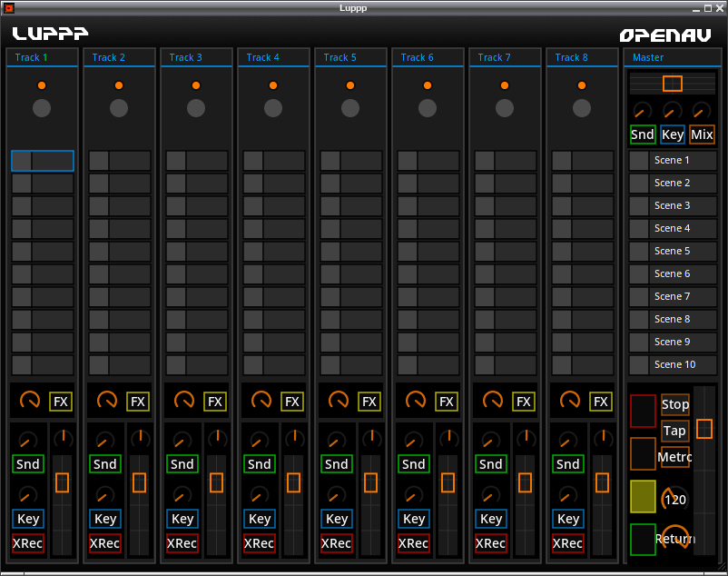
Task: Select the Track 5 header label
Action: [x=339, y=57]
